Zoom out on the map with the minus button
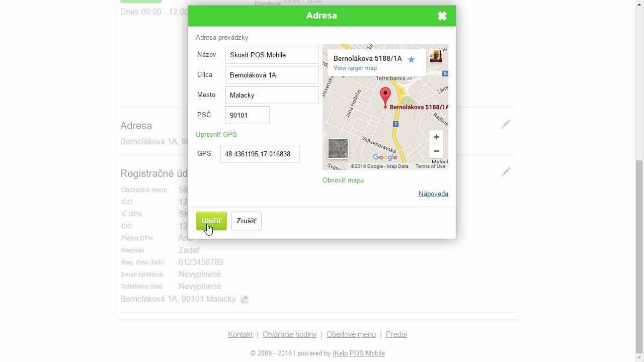The width and height of the screenshot is (644, 362). (436, 151)
